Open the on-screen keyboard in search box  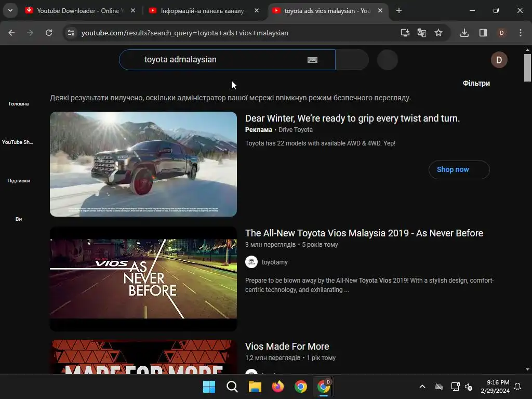tap(312, 60)
